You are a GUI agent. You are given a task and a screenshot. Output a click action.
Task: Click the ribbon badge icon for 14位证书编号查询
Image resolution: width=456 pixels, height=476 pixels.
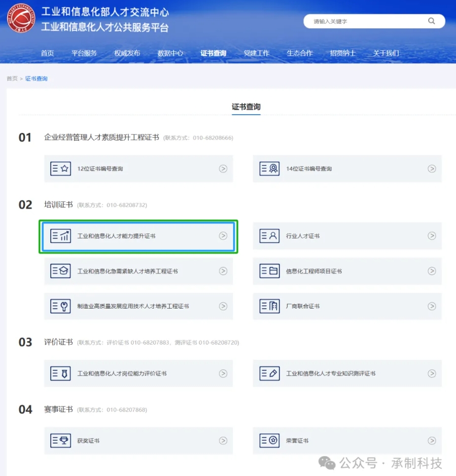coord(269,168)
